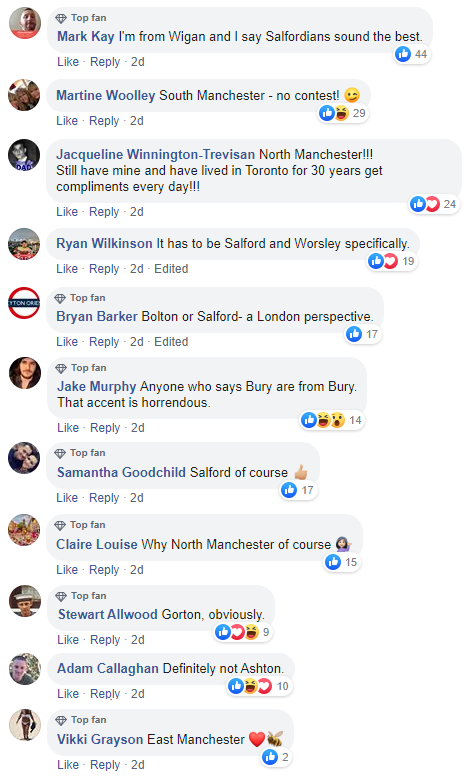Open the like and love reactions showing 24
The width and height of the screenshot is (468, 778).
(434, 203)
